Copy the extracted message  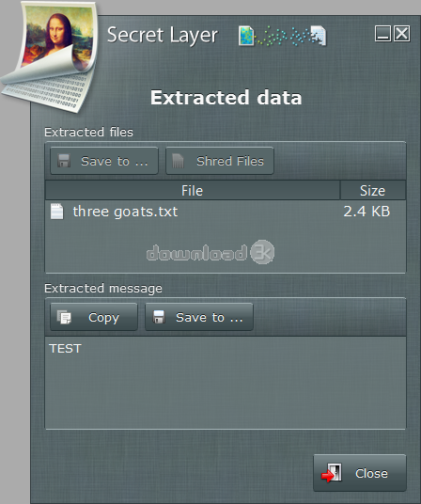tap(94, 317)
